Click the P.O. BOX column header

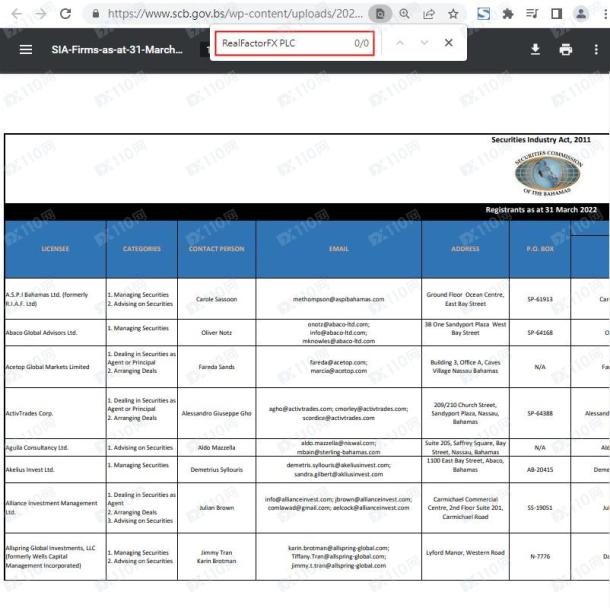pyautogui.click(x=540, y=249)
